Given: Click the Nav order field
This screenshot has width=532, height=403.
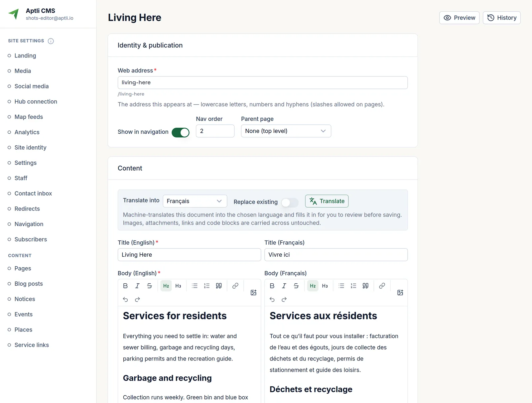Looking at the screenshot, I should (x=215, y=131).
